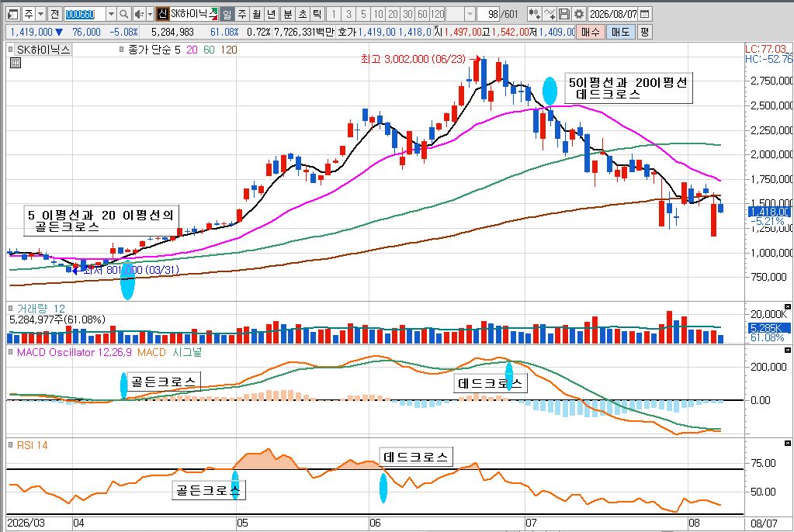This screenshot has height=532, width=794.
Task: Open the interval combo box after 120
Action: pos(461,14)
